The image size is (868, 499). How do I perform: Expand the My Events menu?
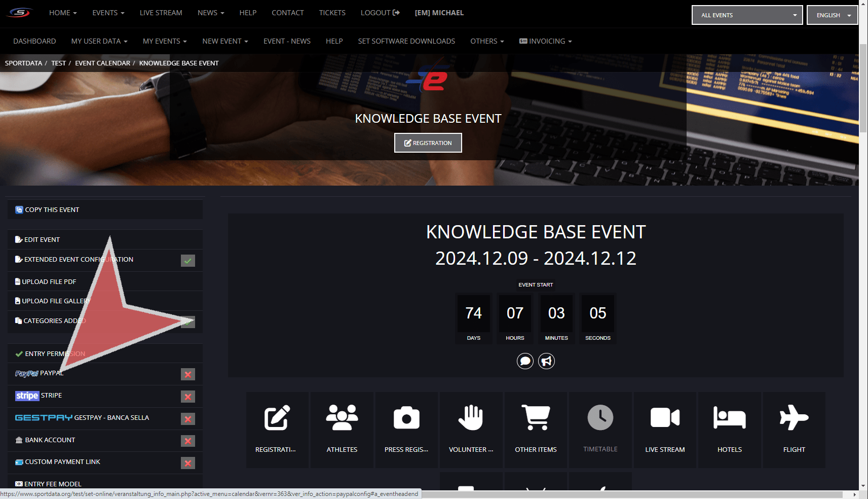(165, 41)
